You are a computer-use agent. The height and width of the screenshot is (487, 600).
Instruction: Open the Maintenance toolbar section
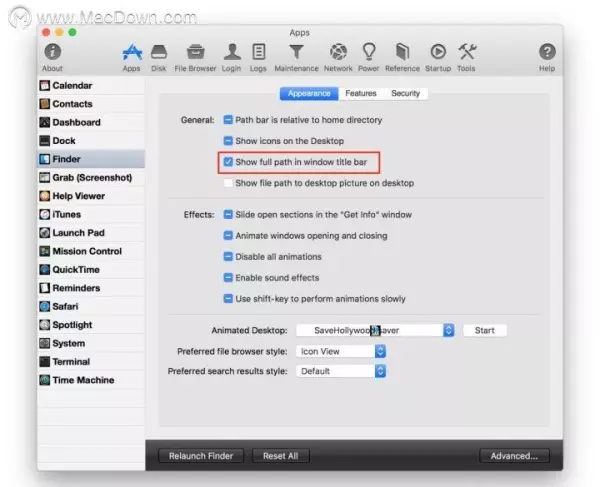(296, 57)
